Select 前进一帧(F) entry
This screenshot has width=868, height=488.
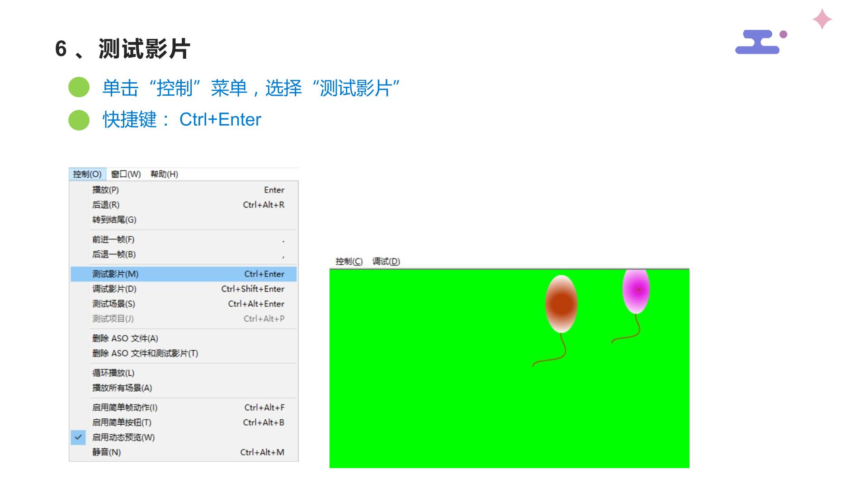pos(184,239)
